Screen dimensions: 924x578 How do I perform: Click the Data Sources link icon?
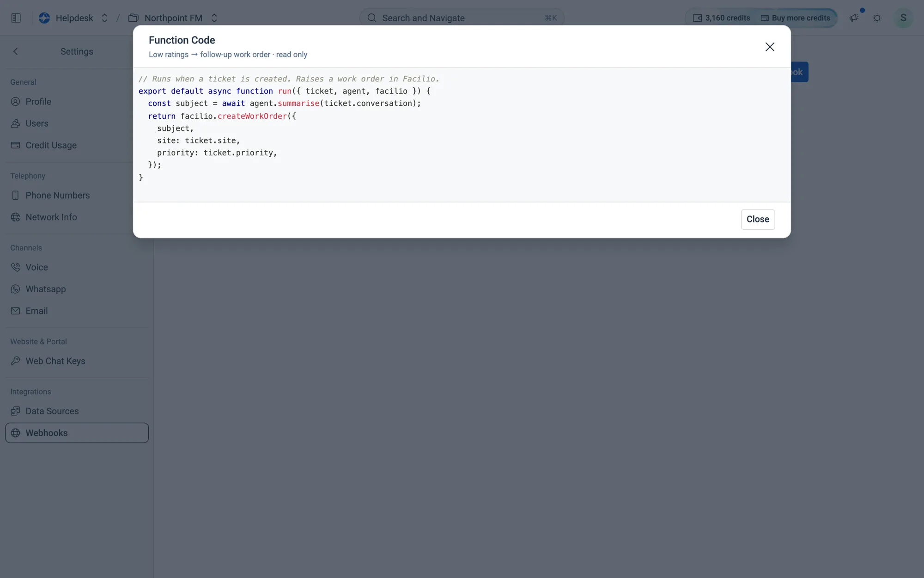(16, 411)
